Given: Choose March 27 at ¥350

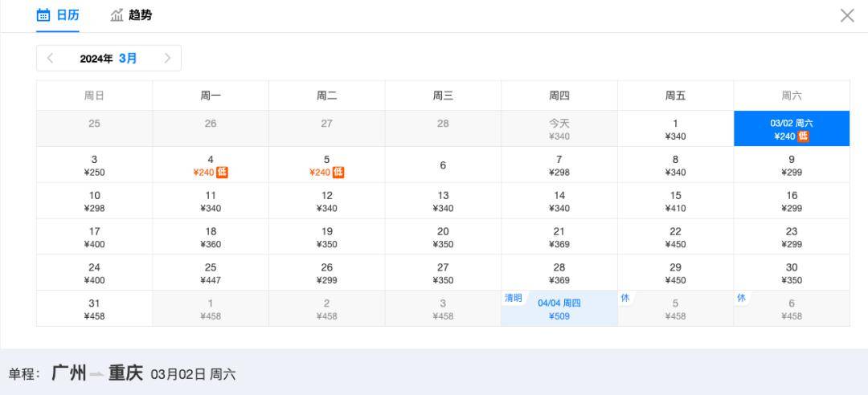Looking at the screenshot, I should pos(443,273).
